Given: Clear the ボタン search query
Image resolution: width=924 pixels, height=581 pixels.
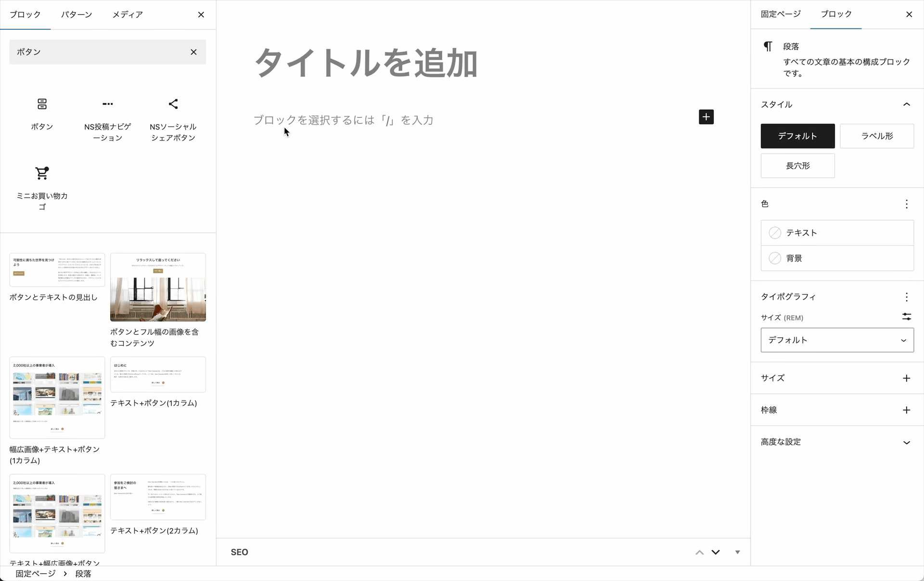Looking at the screenshot, I should (x=194, y=52).
